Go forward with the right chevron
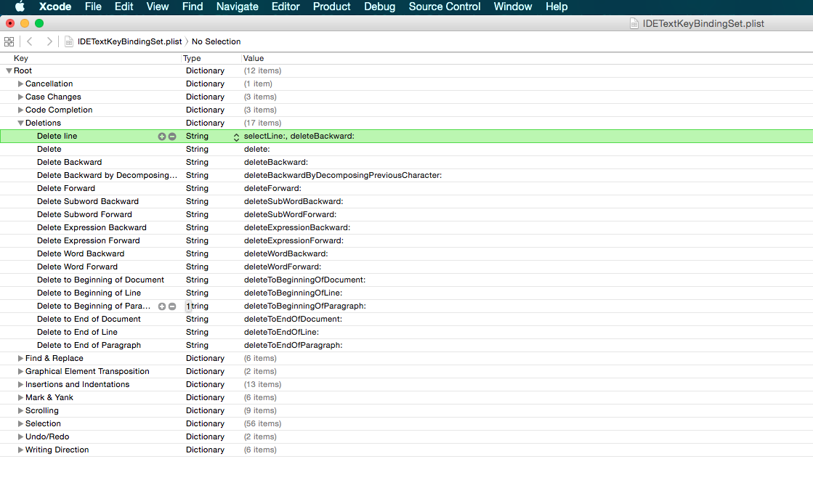The image size is (813, 504). click(x=49, y=41)
